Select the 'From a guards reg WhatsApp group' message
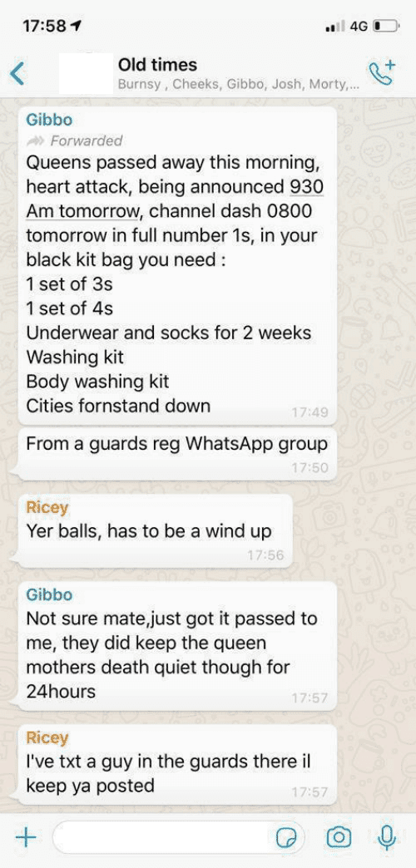This screenshot has width=416, height=868. click(x=177, y=453)
